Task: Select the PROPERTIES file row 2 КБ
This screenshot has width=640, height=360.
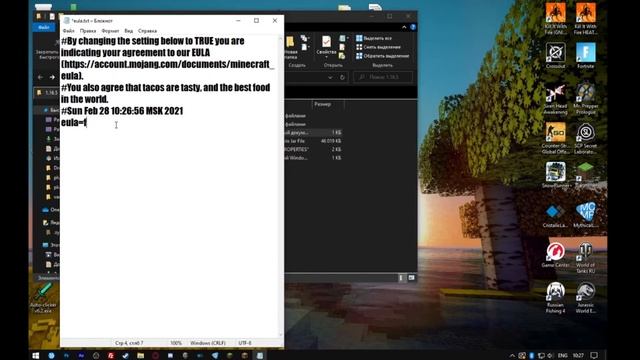Action: click(313, 149)
